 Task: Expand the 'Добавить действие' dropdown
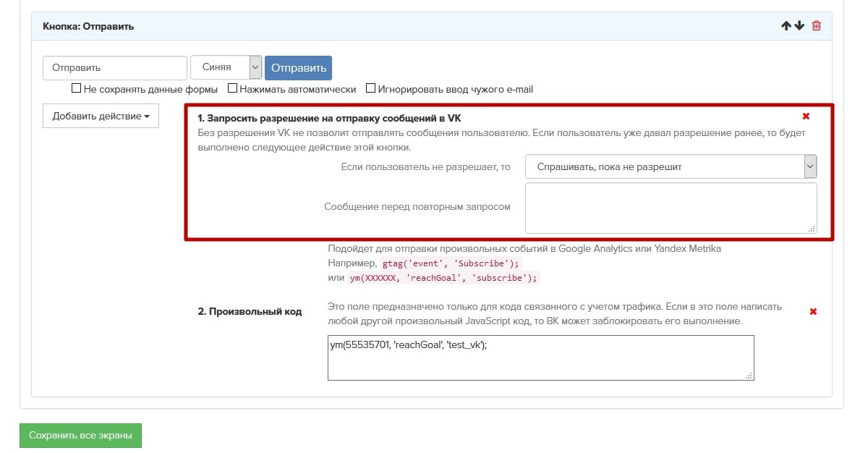pos(101,116)
